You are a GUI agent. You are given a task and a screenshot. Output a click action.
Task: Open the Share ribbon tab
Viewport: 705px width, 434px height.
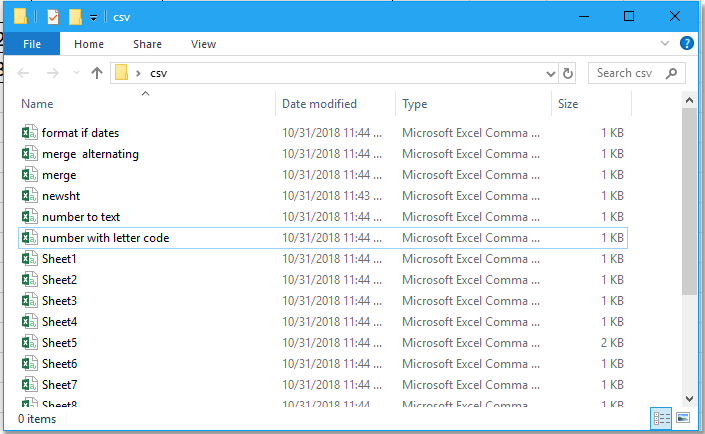(148, 44)
